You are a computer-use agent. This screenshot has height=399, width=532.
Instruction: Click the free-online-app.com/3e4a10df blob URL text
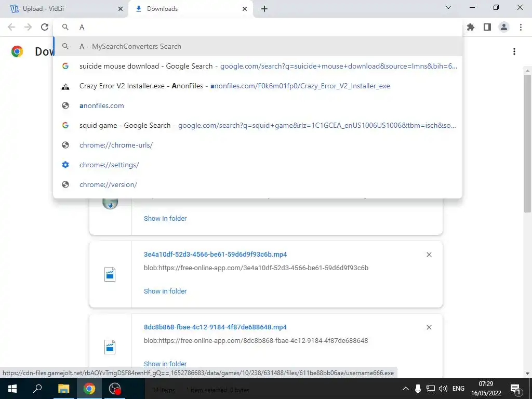pos(256,268)
